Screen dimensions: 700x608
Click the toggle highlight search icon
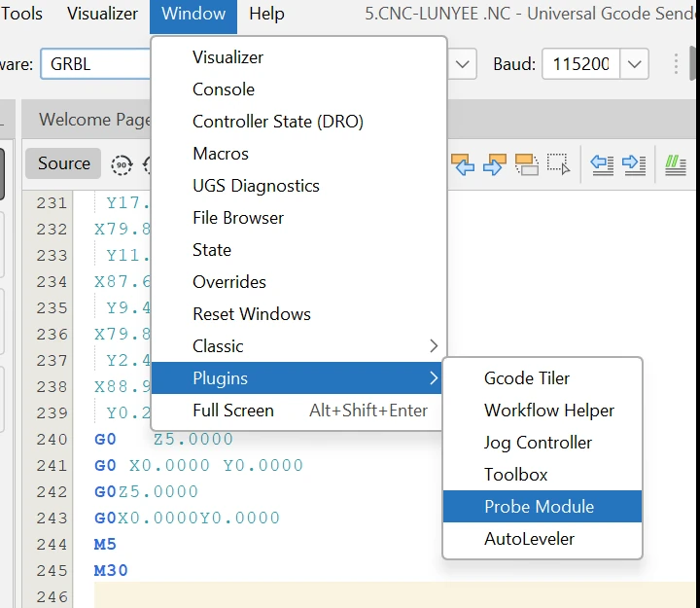tap(527, 164)
